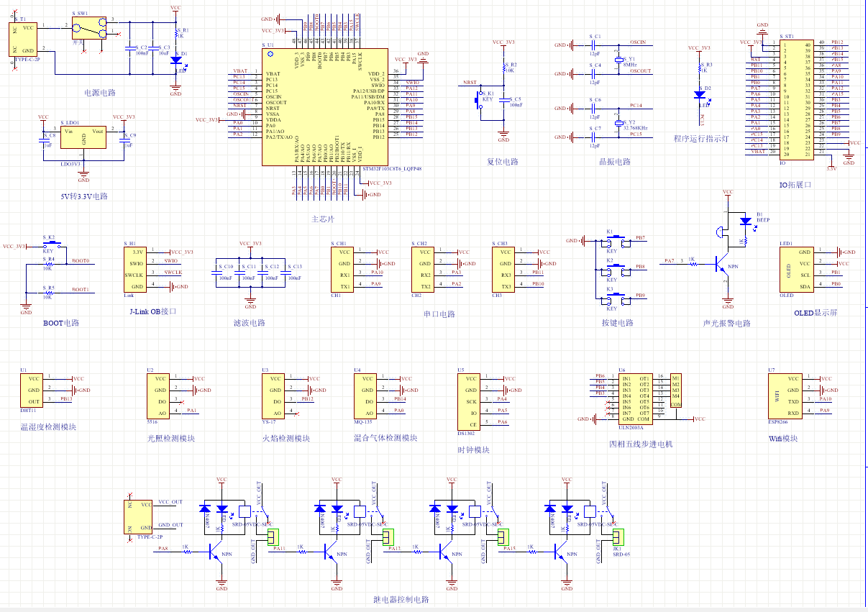Click the 'IO拓展口' section title
The width and height of the screenshot is (868, 612).
coord(795,185)
